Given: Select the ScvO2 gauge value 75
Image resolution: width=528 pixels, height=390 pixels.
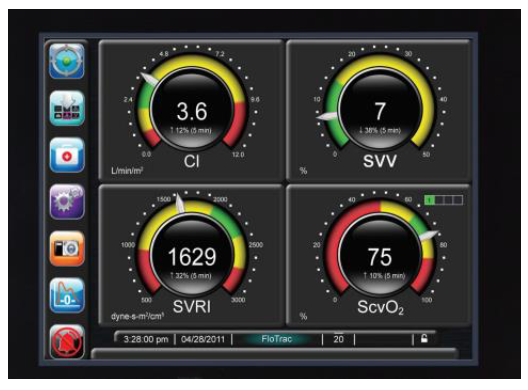Looking at the screenshot, I should click(x=380, y=257).
